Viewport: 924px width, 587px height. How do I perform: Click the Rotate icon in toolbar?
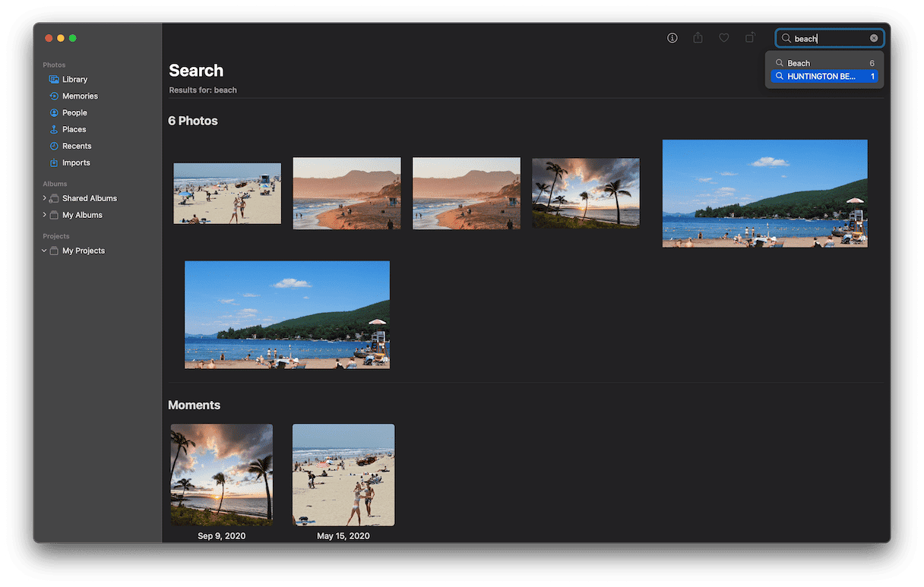click(x=750, y=38)
